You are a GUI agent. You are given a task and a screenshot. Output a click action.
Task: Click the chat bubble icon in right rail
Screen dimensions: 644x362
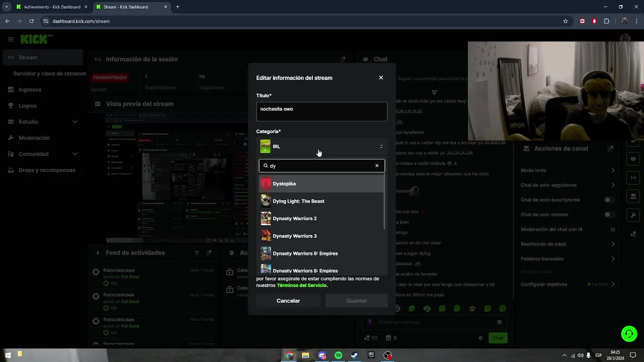pyautogui.click(x=633, y=159)
